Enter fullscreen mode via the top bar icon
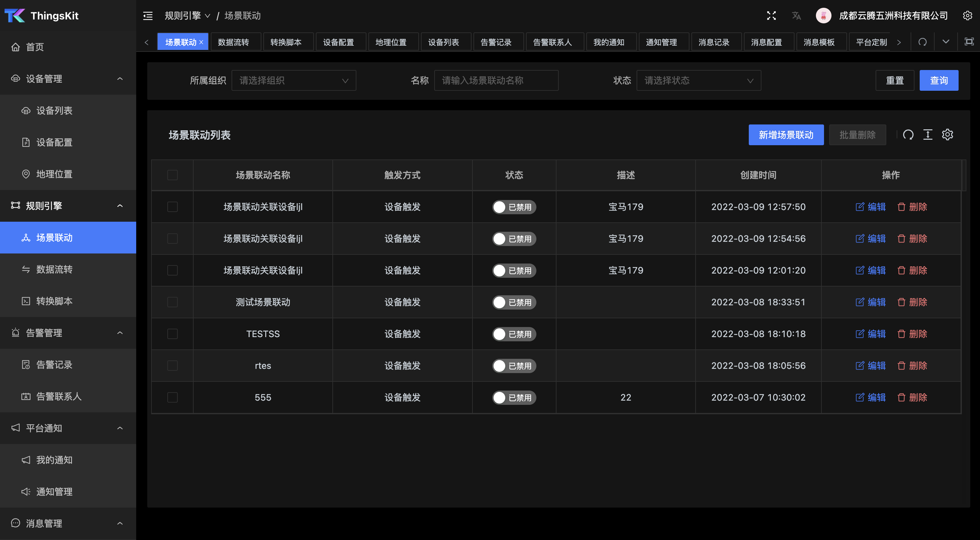The width and height of the screenshot is (980, 540). tap(771, 16)
